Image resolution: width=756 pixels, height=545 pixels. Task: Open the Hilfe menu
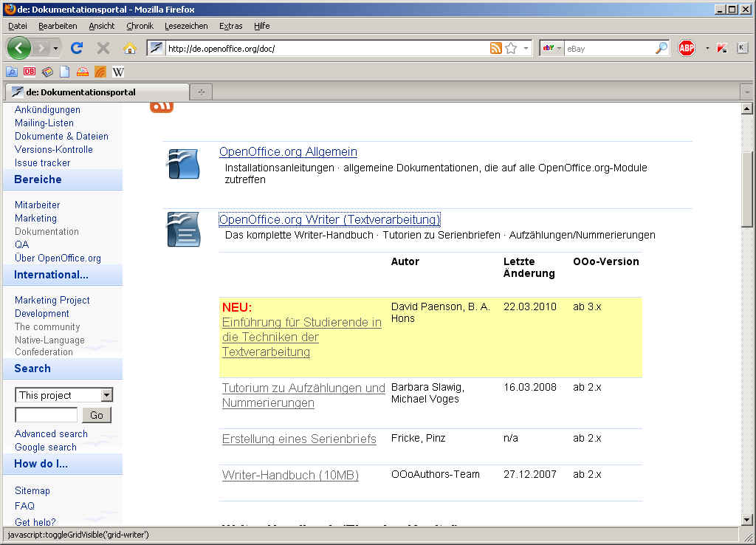262,26
